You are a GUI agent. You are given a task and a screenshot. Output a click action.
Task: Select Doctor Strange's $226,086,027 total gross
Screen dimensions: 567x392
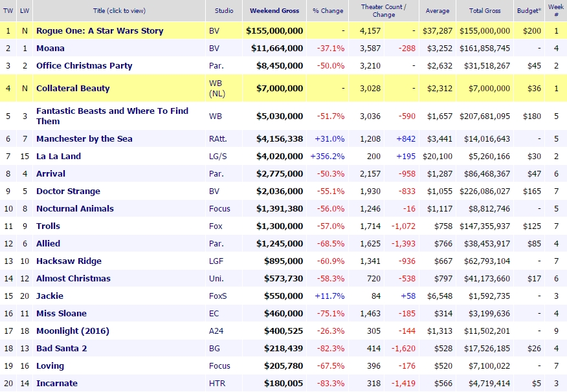(485, 191)
